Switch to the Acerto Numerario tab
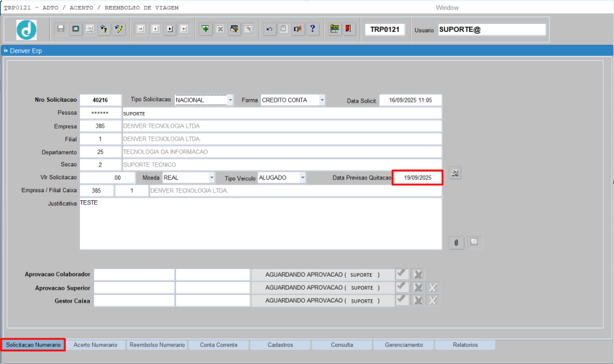 (x=95, y=345)
